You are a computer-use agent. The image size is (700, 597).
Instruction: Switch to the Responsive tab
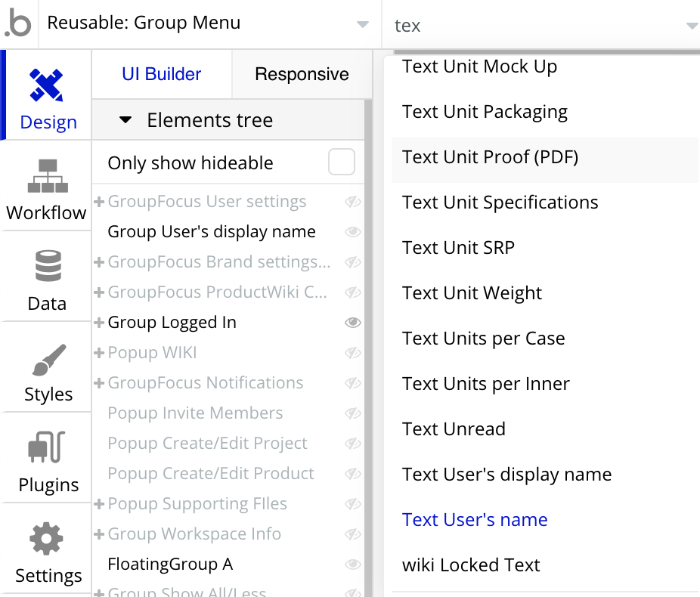302,74
